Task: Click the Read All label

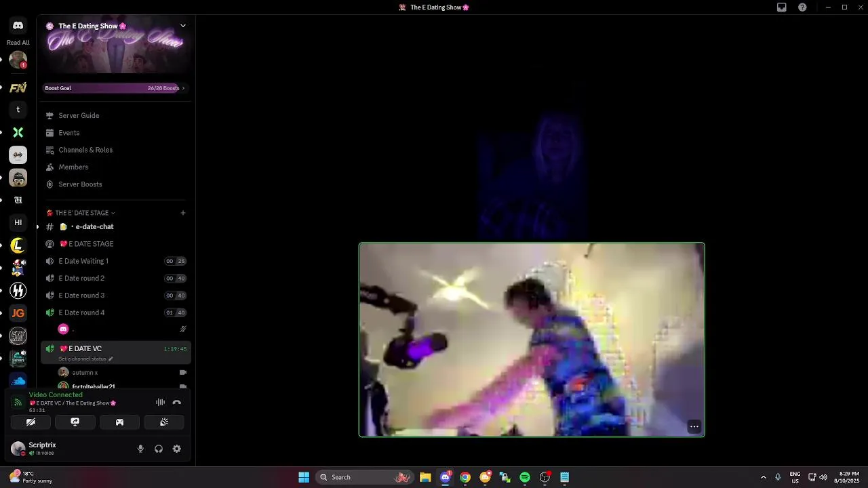Action: 18,43
